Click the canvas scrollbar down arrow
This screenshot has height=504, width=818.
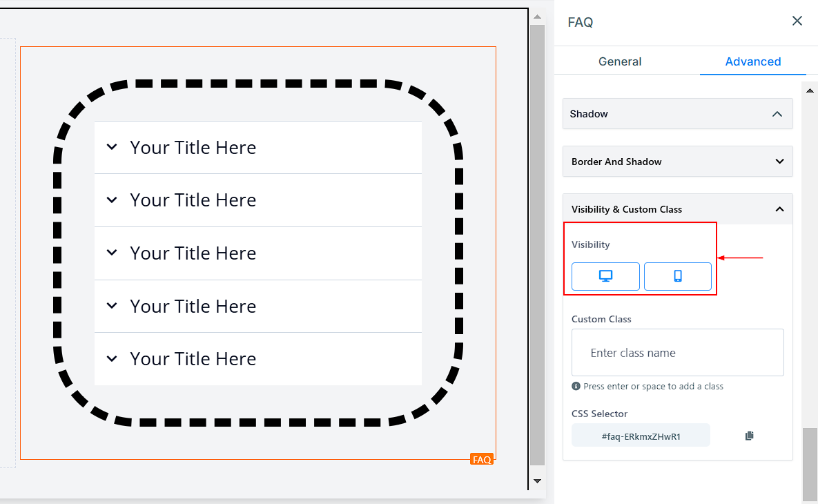pyautogui.click(x=537, y=481)
